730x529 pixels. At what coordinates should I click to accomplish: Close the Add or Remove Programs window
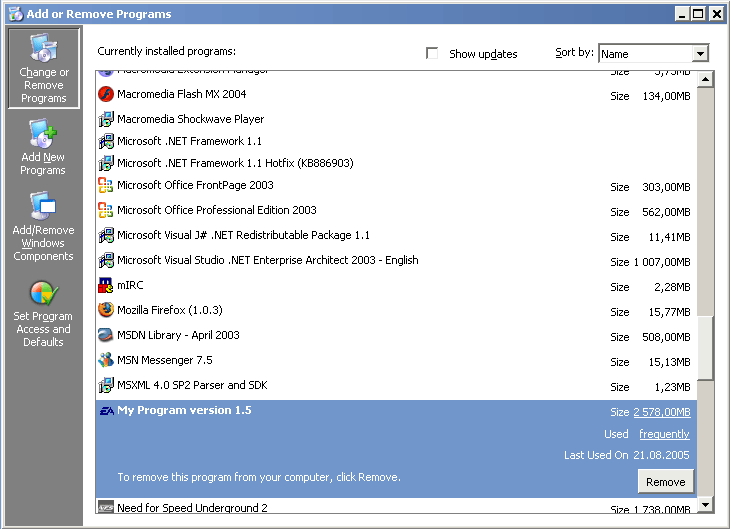pos(716,14)
